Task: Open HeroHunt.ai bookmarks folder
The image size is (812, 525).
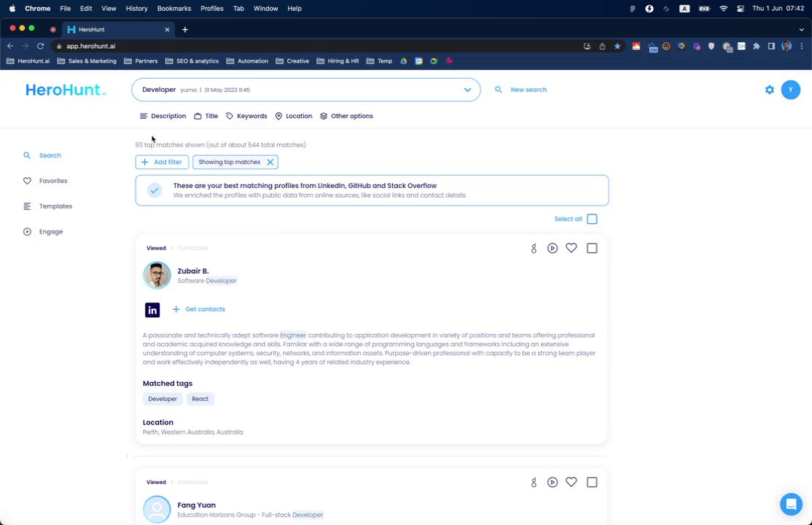Action: [x=28, y=61]
